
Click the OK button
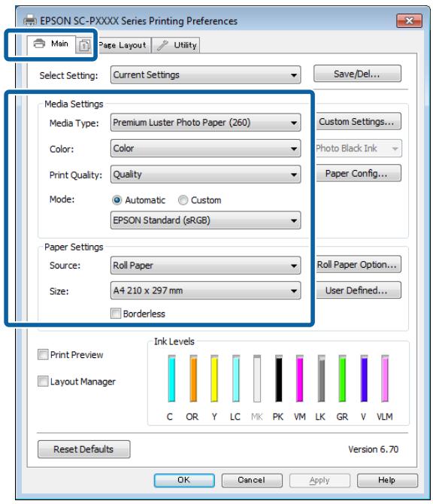[184, 480]
